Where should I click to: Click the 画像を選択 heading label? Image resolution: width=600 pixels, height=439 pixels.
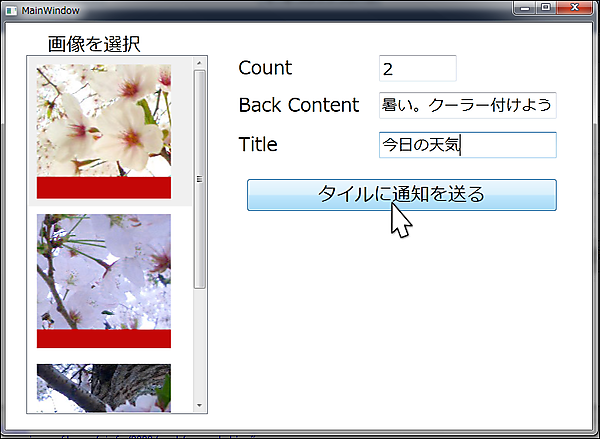(94, 44)
